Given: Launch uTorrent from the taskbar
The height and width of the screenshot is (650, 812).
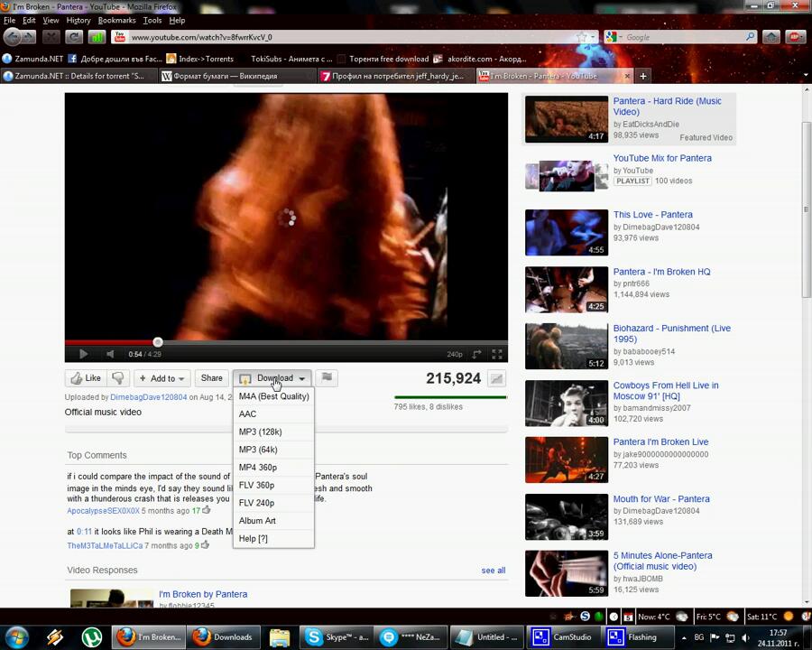Looking at the screenshot, I should pyautogui.click(x=91, y=637).
